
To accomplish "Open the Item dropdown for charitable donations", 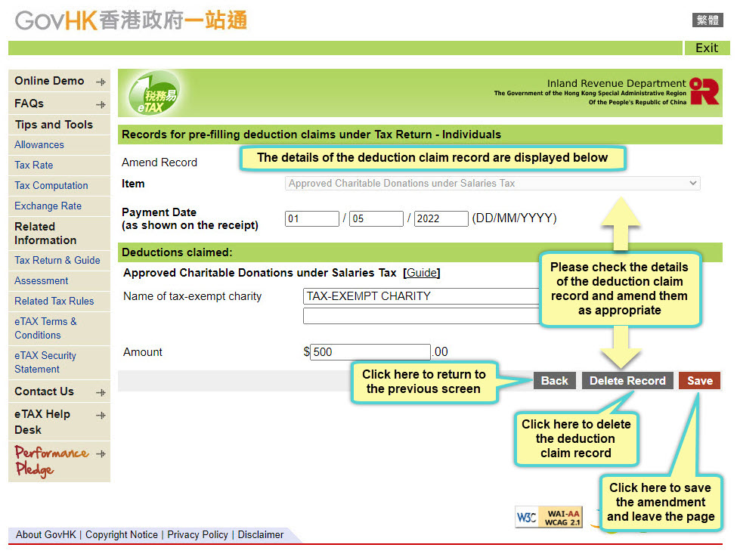I will [492, 183].
